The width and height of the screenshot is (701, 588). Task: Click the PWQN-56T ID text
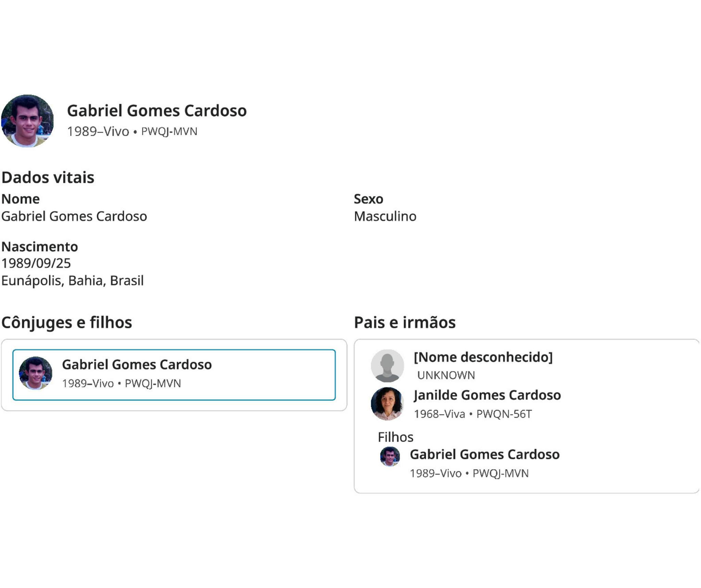pos(504,414)
